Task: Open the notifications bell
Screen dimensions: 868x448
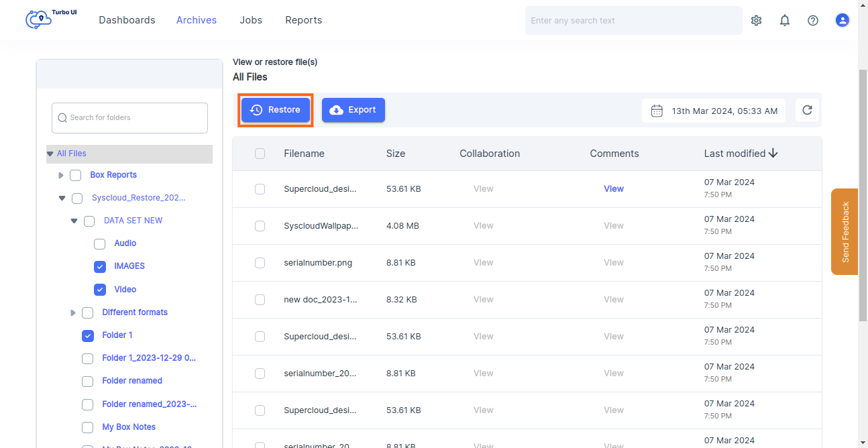Action: [x=784, y=20]
